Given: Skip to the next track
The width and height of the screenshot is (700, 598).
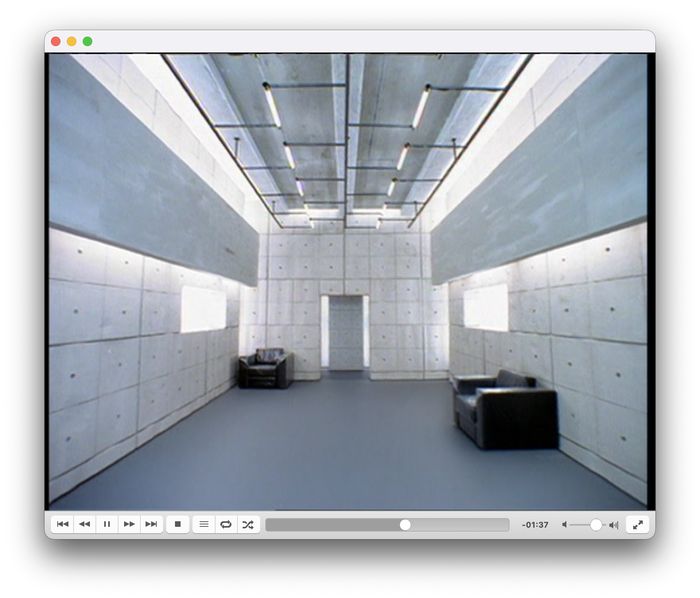Looking at the screenshot, I should point(152,524).
